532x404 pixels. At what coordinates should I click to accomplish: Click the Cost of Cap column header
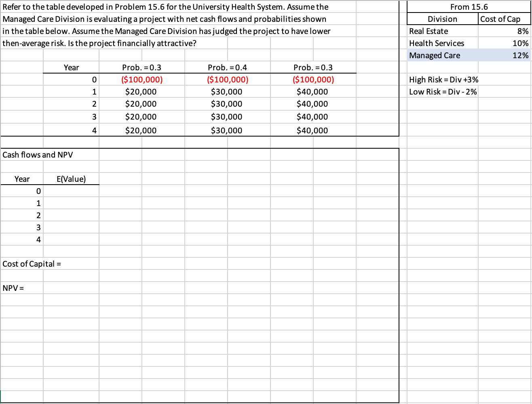click(x=502, y=19)
